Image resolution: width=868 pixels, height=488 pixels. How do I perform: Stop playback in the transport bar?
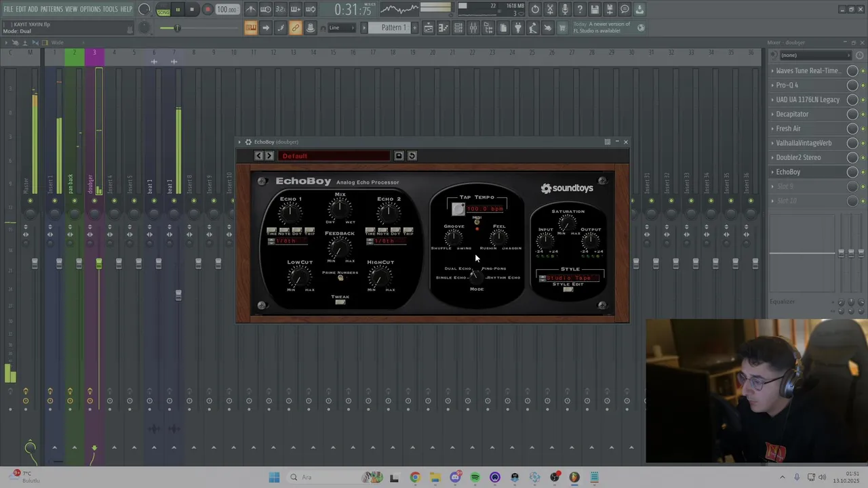pos(192,9)
